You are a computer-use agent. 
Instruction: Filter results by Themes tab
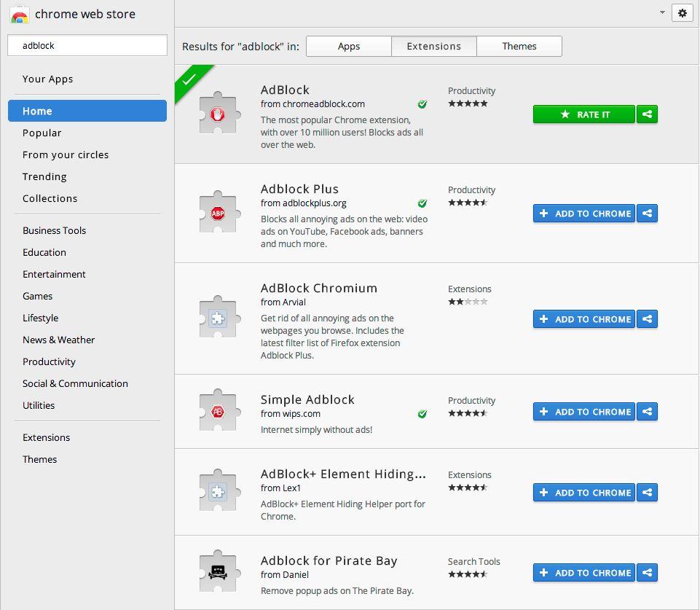[x=519, y=47]
